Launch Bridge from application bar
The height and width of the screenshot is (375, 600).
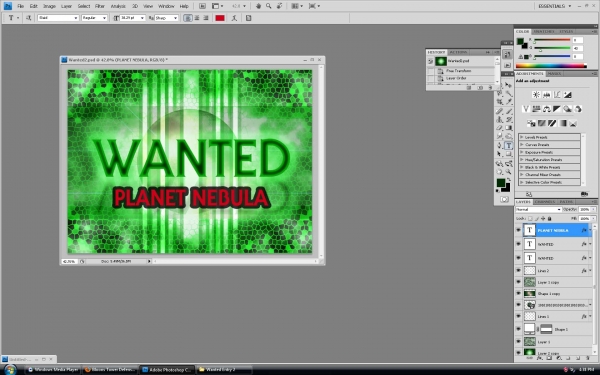pos(202,6)
